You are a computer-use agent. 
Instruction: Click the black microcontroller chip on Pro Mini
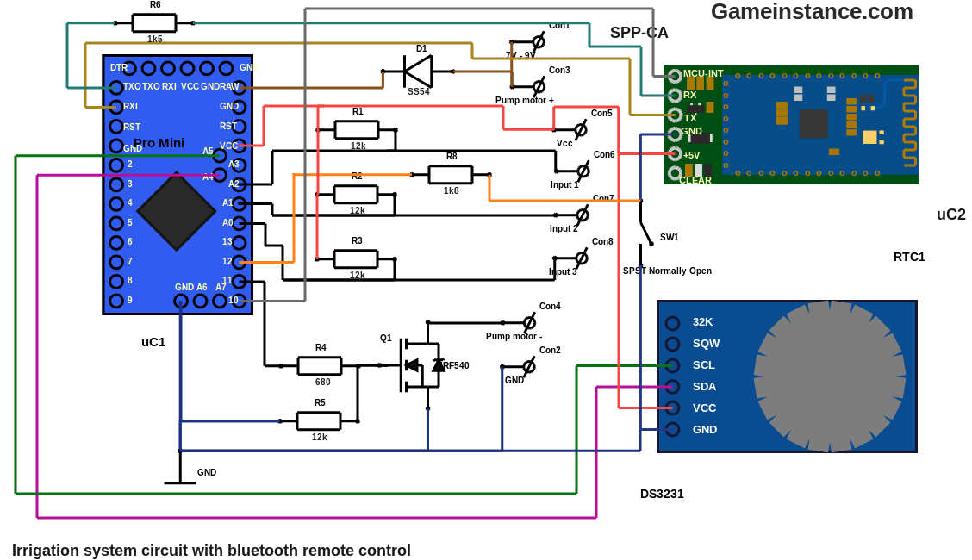pos(176,211)
